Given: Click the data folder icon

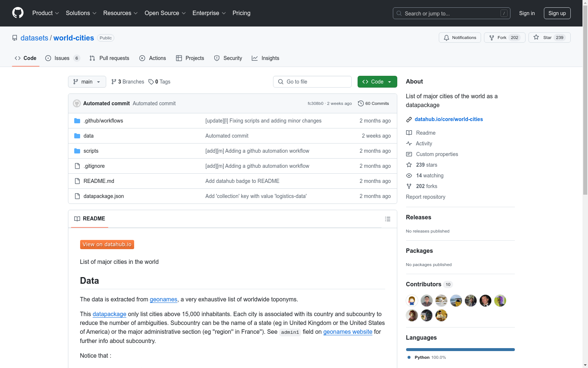Looking at the screenshot, I should pos(77,136).
